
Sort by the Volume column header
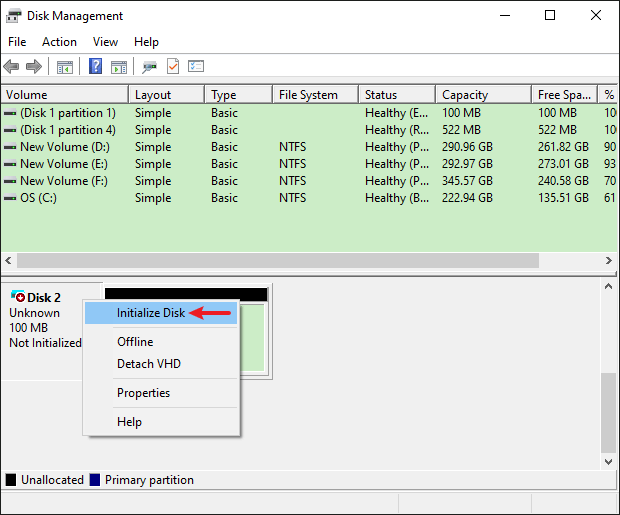click(65, 95)
